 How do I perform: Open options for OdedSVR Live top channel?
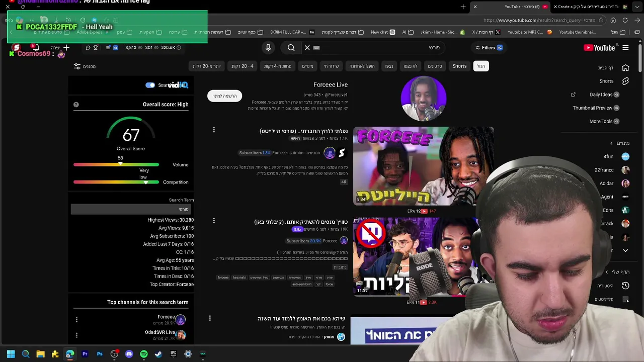pos(76,335)
